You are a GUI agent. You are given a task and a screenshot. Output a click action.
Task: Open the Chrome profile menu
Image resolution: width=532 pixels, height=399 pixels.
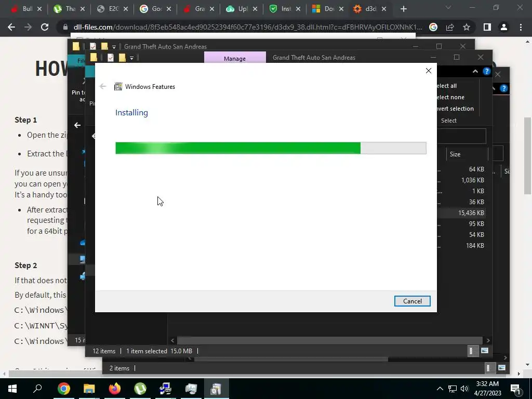pos(504,27)
